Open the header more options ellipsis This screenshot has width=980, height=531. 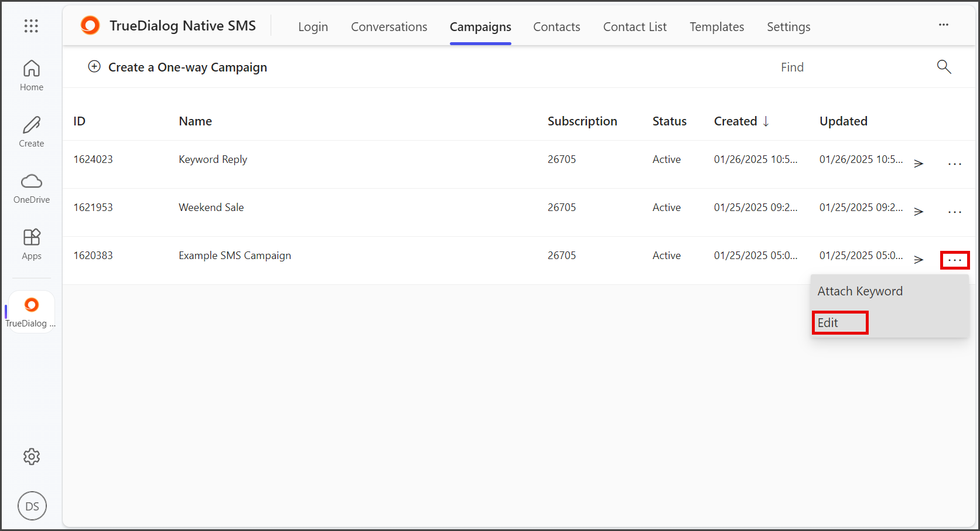point(944,25)
